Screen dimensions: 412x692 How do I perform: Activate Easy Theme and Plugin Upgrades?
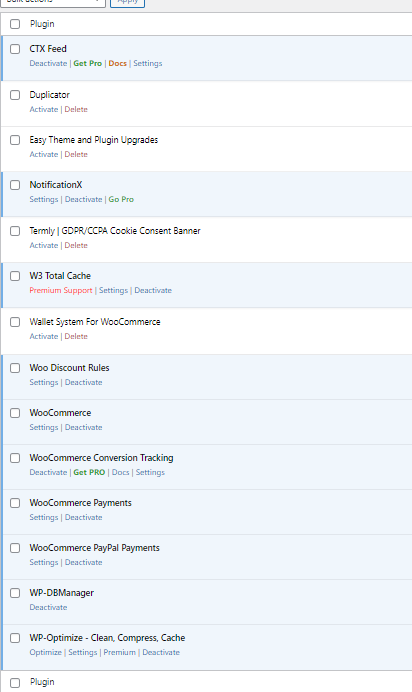pos(44,154)
